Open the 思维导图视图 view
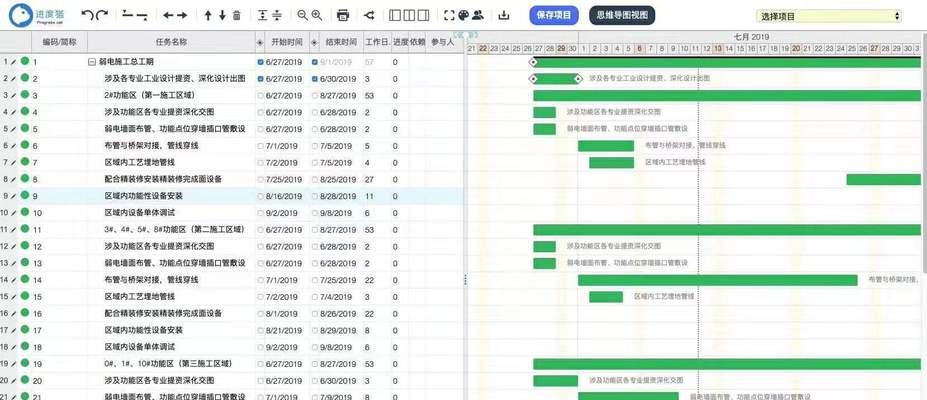 pos(622,15)
